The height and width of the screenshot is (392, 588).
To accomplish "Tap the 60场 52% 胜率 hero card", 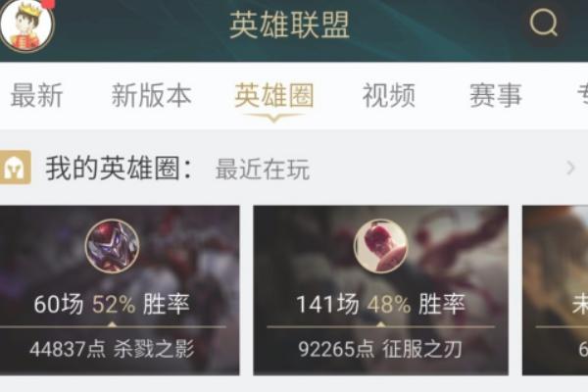I will (120, 290).
